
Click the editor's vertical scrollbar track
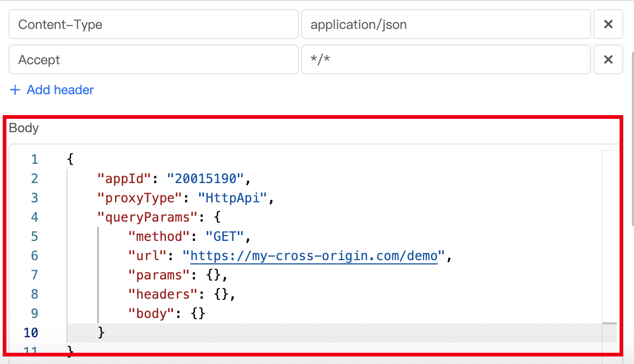point(609,241)
